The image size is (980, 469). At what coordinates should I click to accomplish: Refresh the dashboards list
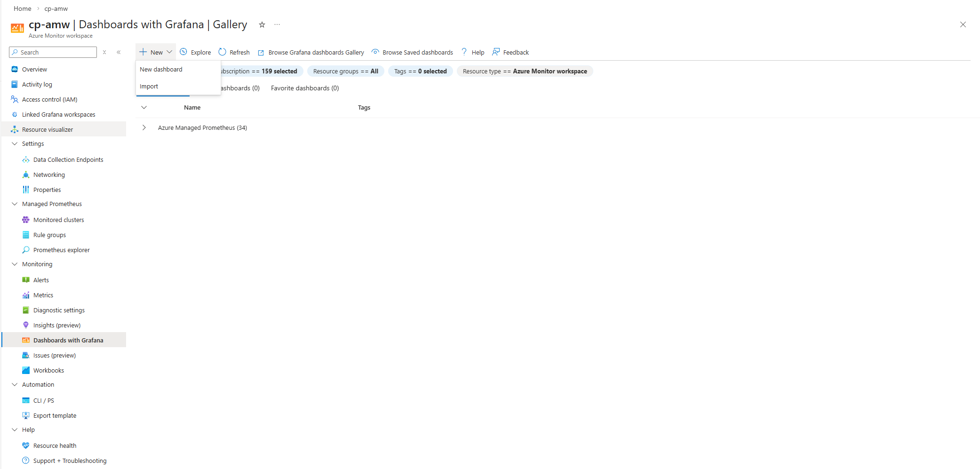(234, 52)
